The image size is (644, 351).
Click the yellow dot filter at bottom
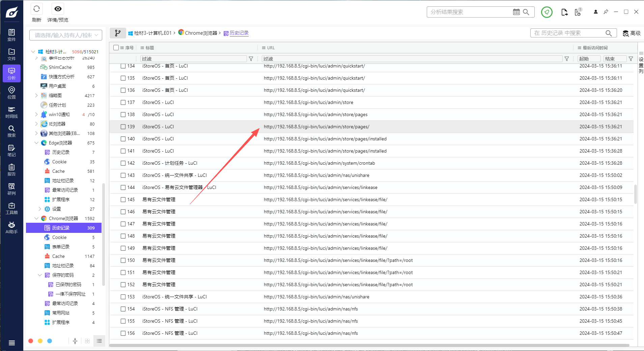(x=40, y=341)
